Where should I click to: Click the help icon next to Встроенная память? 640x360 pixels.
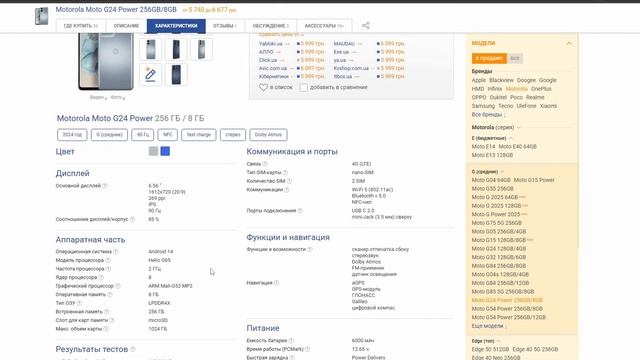107,312
